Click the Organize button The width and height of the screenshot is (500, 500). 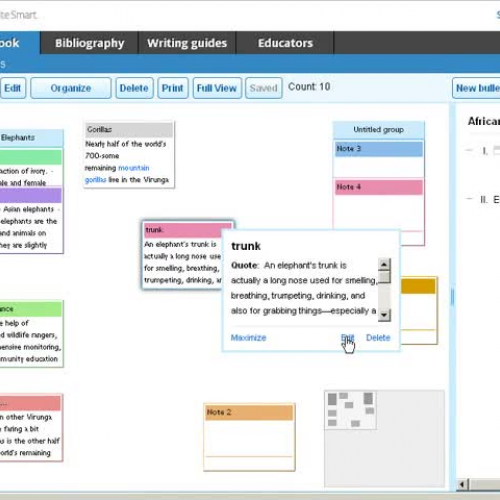pos(71,88)
